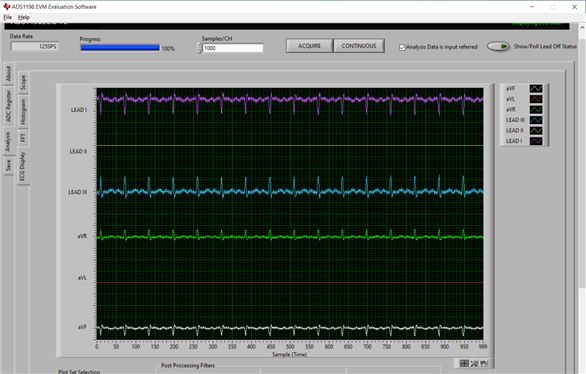Select the pan hand graph tool
The height and width of the screenshot is (374, 586).
click(484, 363)
